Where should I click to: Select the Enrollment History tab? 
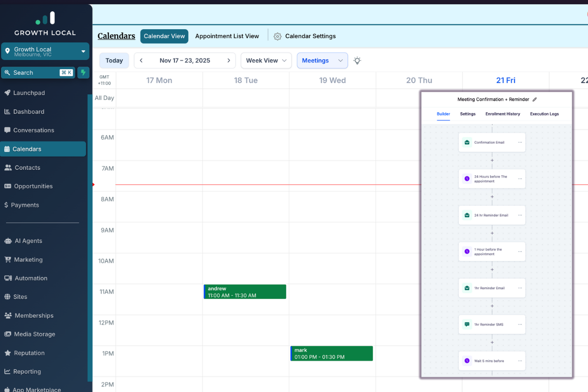[503, 114]
